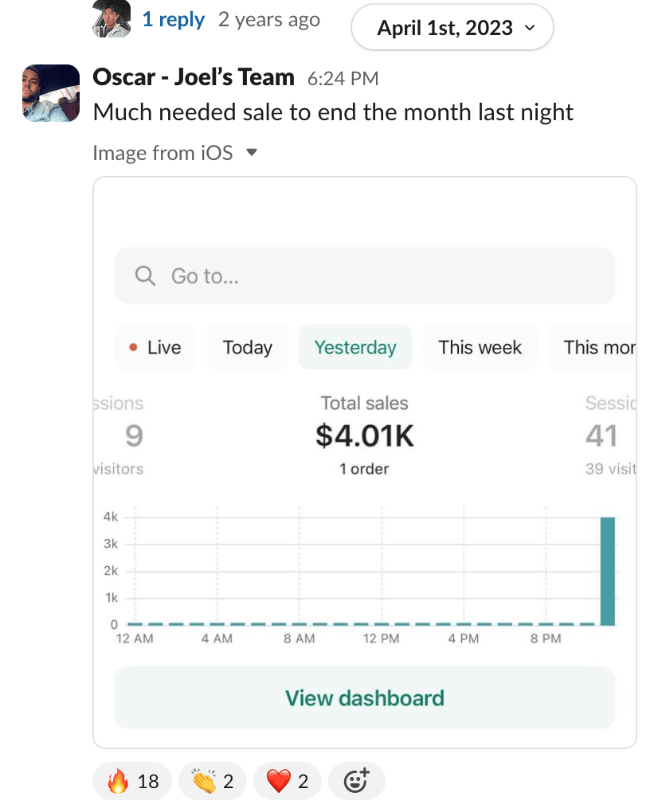658x812 pixels.
Task: Click Oscar's profile avatar
Action: tap(52, 92)
